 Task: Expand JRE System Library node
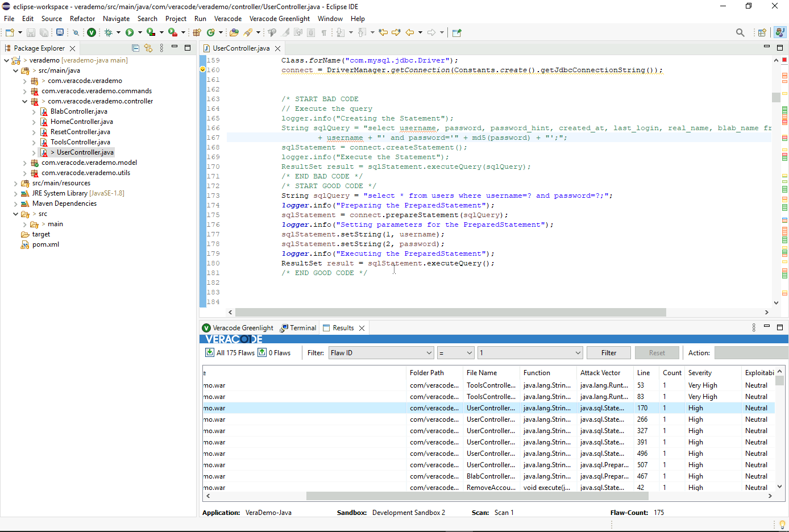click(15, 193)
